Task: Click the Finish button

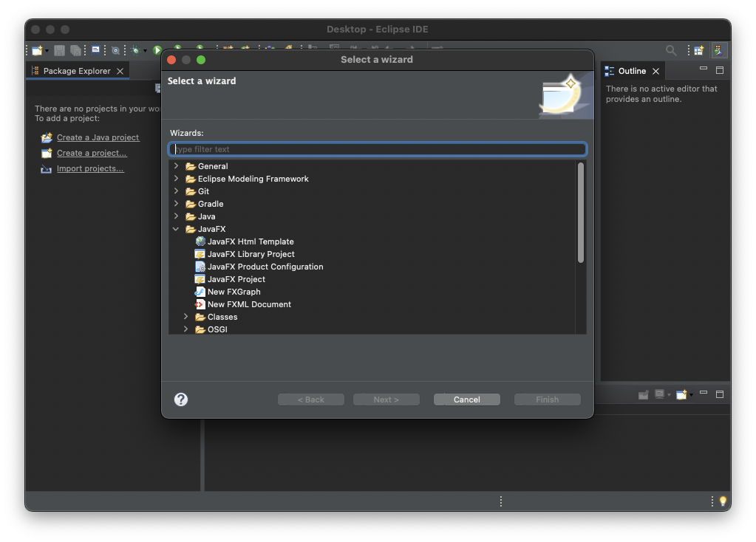Action: click(x=548, y=399)
